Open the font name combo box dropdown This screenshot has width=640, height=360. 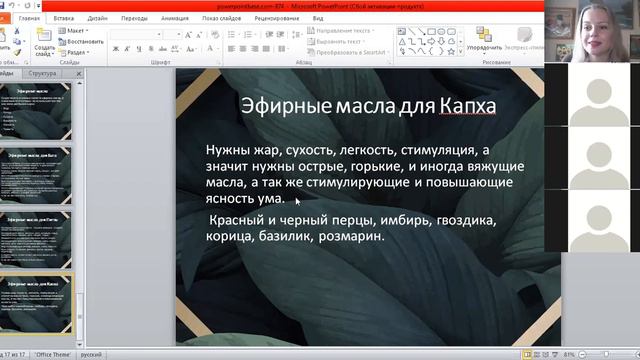coord(159,35)
